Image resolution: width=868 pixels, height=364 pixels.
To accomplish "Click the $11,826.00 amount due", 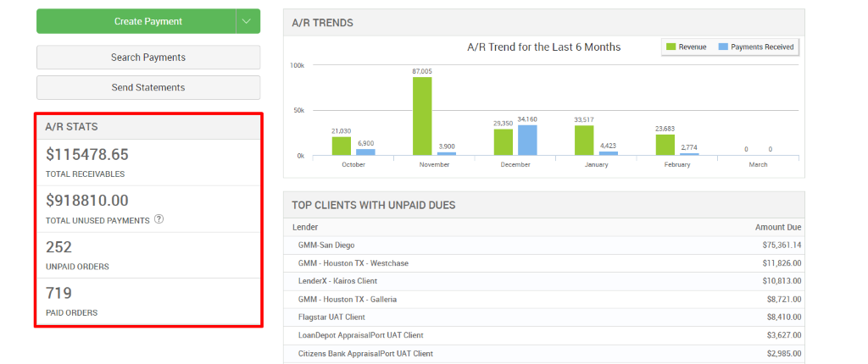I will [x=781, y=263].
